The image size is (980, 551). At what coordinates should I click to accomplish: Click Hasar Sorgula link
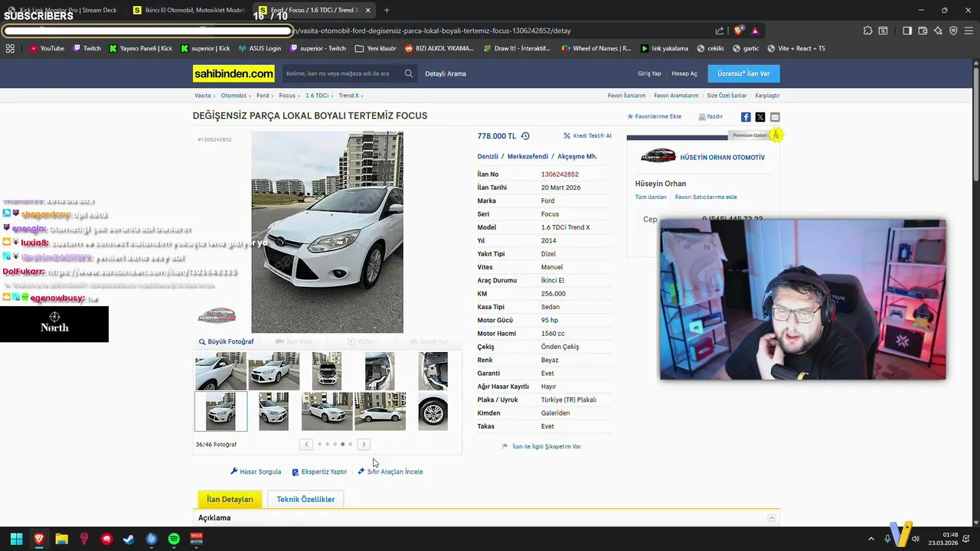[256, 471]
